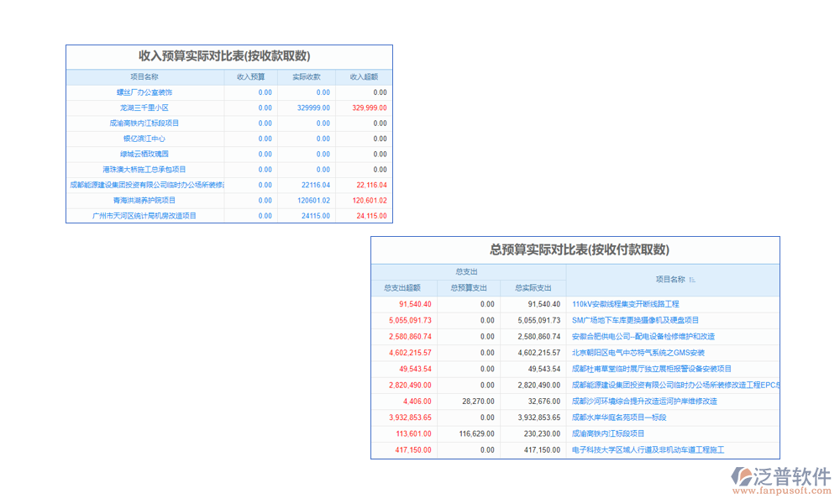Click the 泛普软件 logo icon
The height and width of the screenshot is (504, 840).
tap(744, 477)
